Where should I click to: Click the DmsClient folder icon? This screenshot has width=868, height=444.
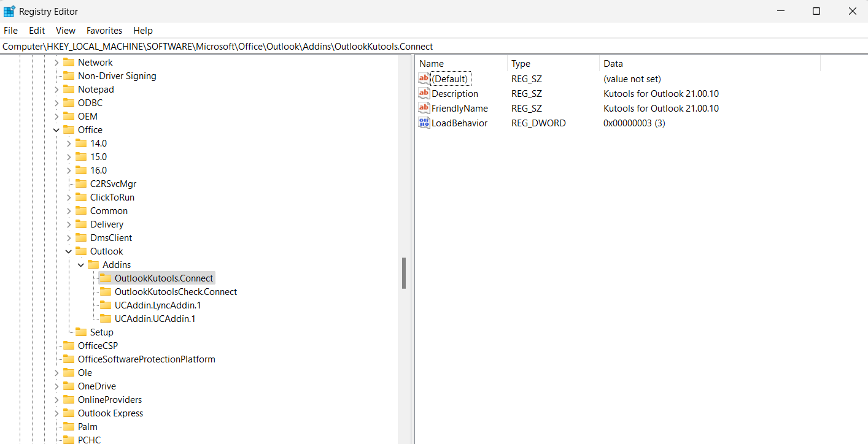(81, 237)
